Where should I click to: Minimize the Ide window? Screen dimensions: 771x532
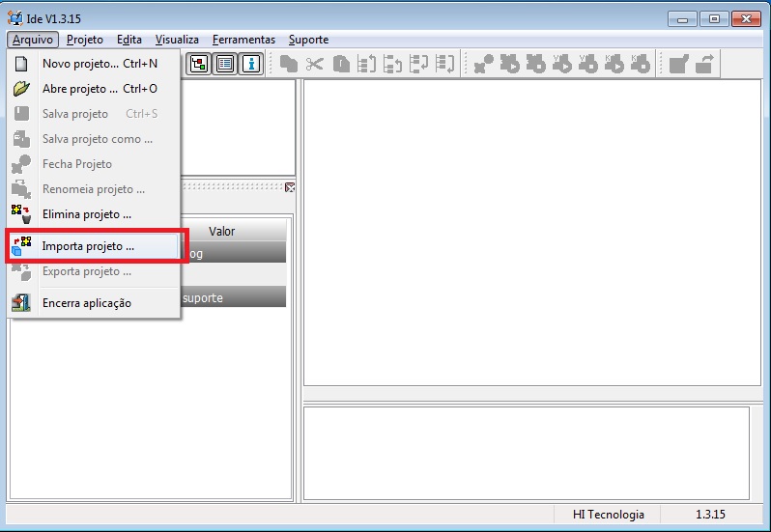tap(682, 19)
